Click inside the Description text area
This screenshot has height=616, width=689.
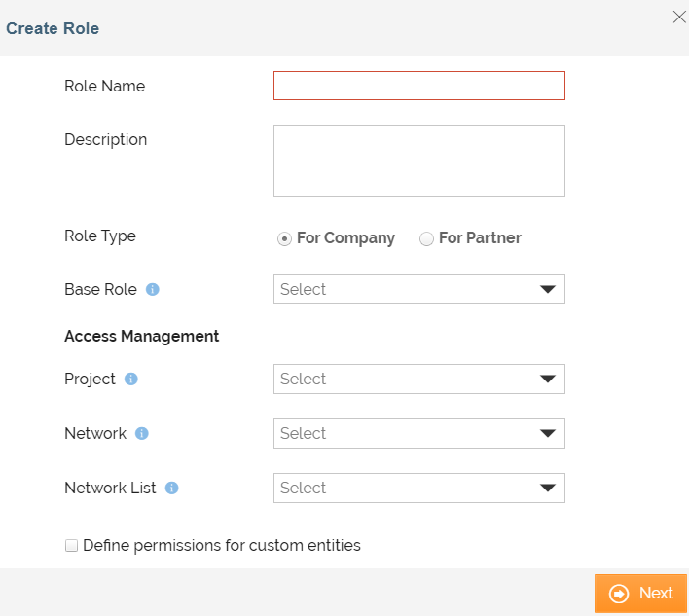(x=418, y=161)
